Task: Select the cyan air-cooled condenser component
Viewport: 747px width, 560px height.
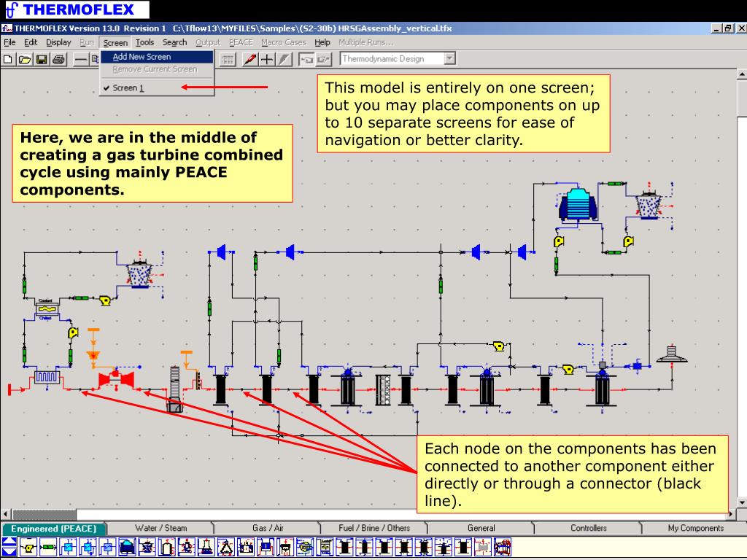Action: click(578, 205)
